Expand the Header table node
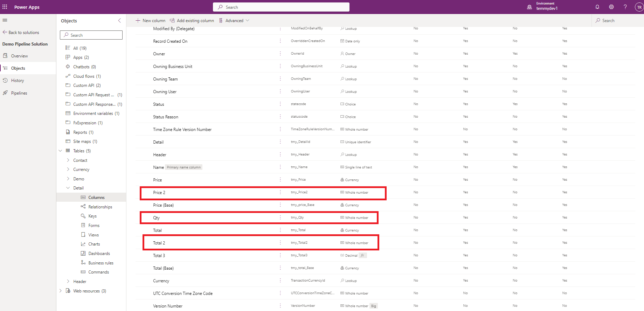Screen dimensions: 644x311 [x=68, y=281]
